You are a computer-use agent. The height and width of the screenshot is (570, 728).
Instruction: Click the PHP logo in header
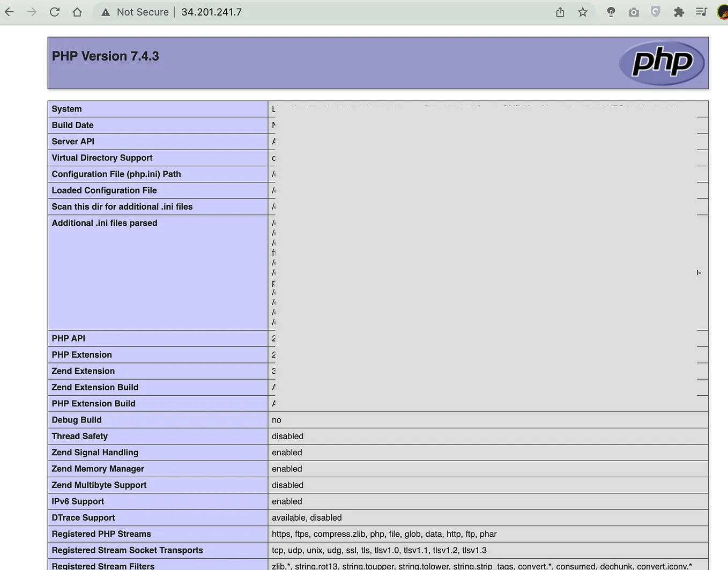click(x=662, y=63)
